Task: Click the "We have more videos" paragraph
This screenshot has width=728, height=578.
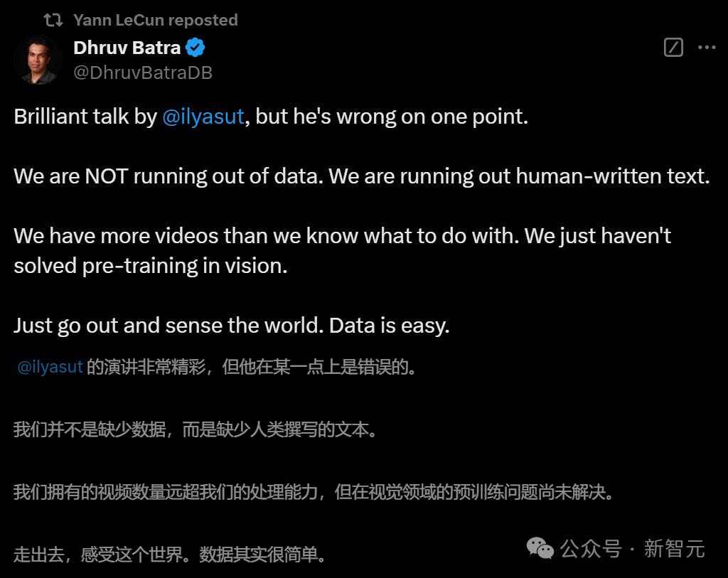Action: 341,250
